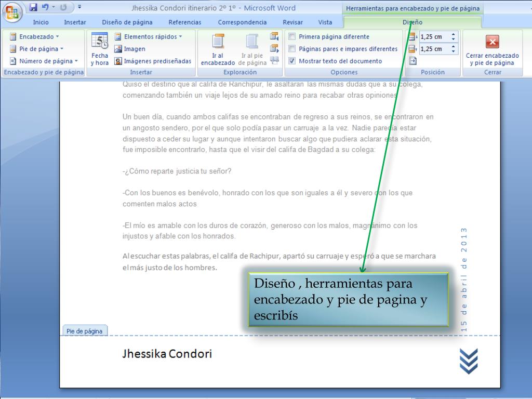The height and width of the screenshot is (399, 532).
Task: Click Ir al encabezado
Action: (218, 49)
